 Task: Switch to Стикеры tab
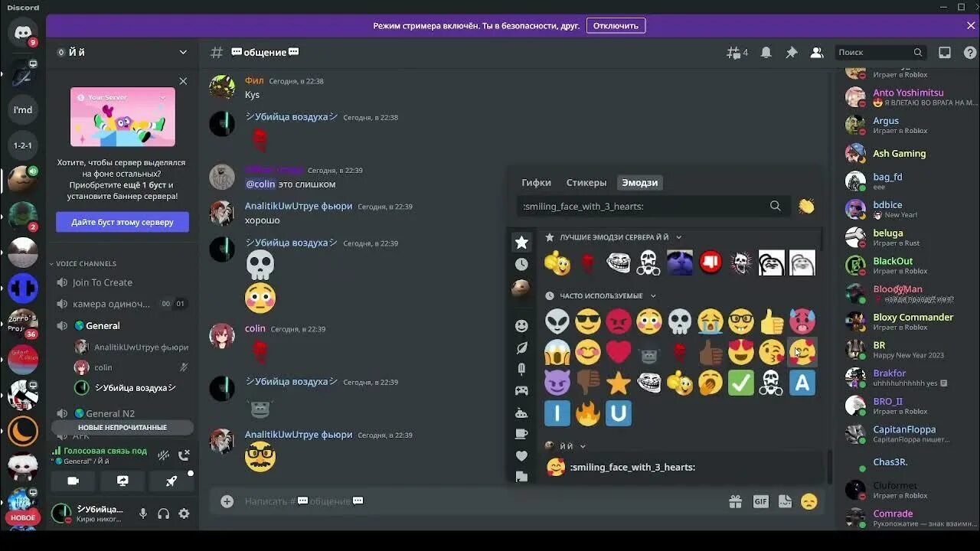point(586,182)
